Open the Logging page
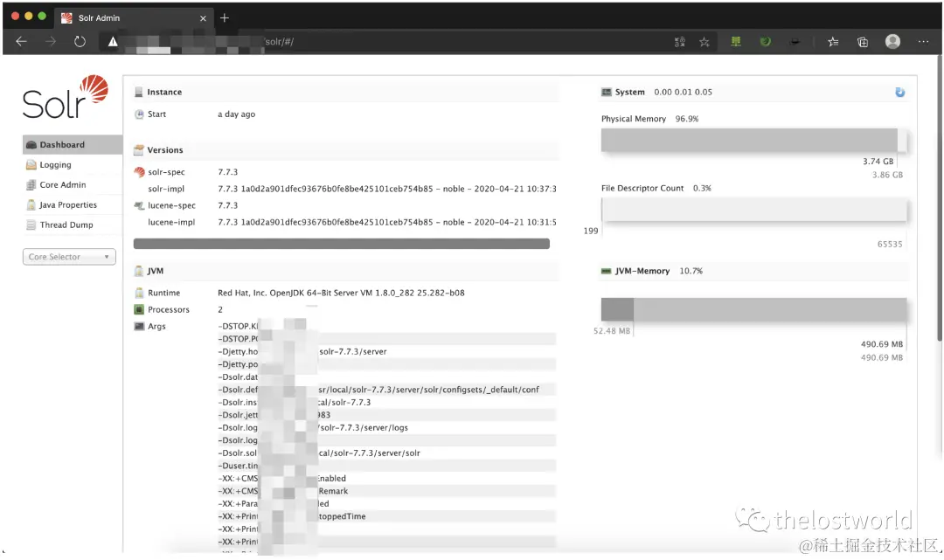This screenshot has width=944, height=560. pyautogui.click(x=73, y=165)
